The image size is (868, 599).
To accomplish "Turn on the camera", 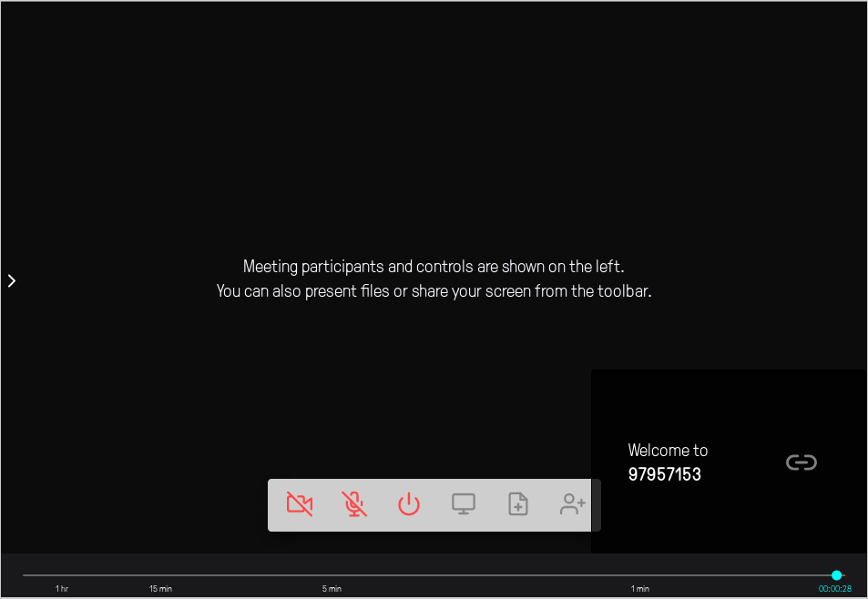I will 300,503.
